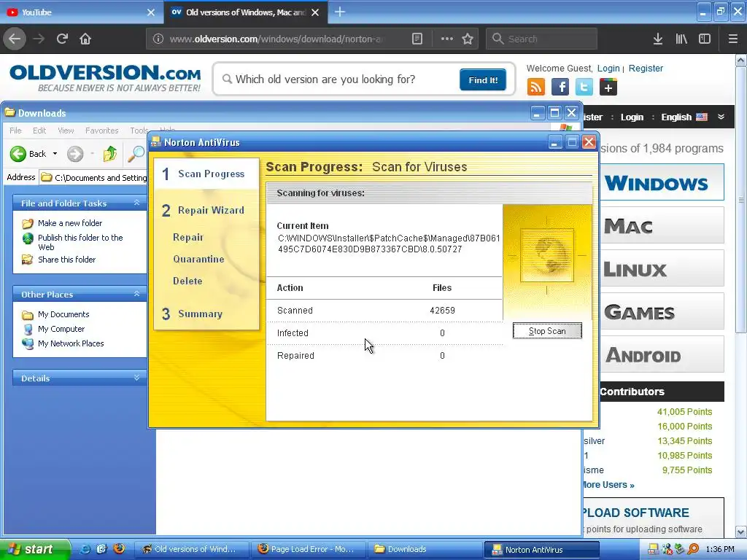Screen dimensions: 747x560
Task: Click Publish this folder to the Web
Action: (80, 242)
